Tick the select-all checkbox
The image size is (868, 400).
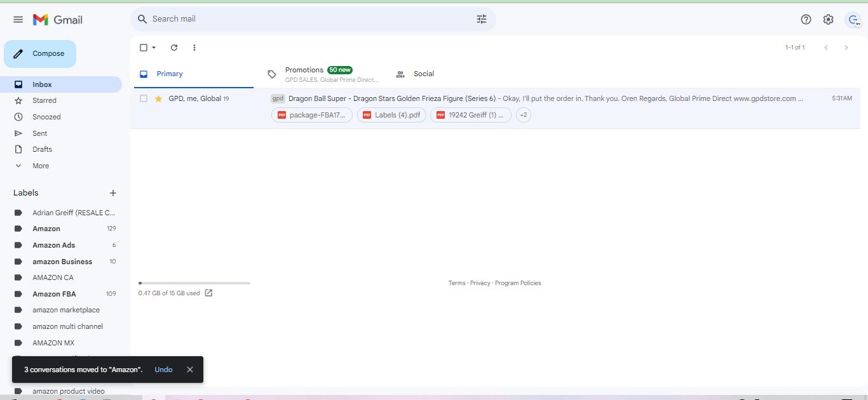[x=144, y=48]
